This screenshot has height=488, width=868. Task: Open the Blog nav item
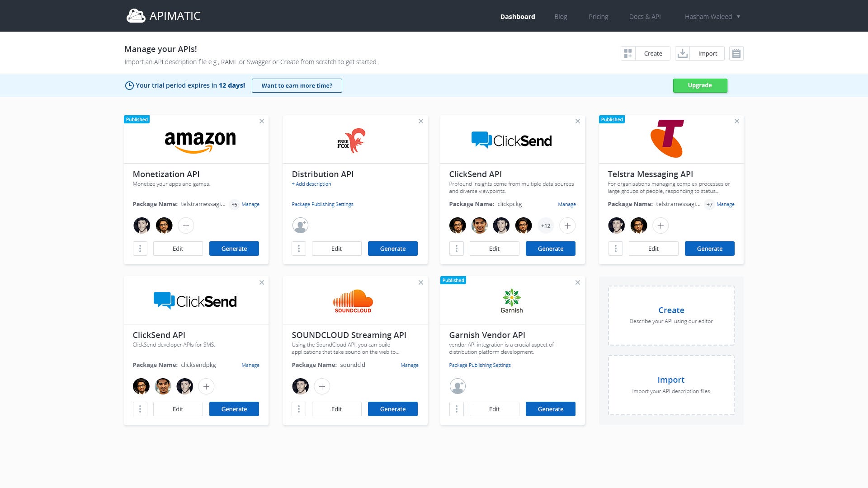click(561, 17)
